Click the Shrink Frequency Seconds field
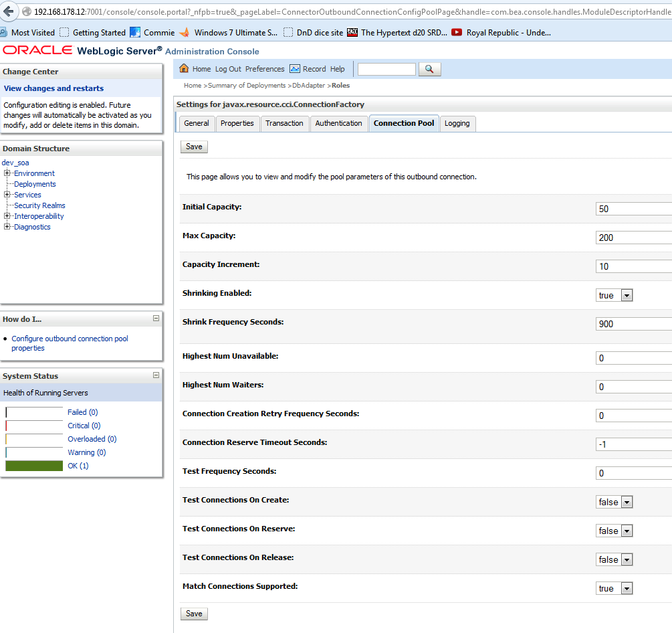The height and width of the screenshot is (633, 672). (x=634, y=324)
